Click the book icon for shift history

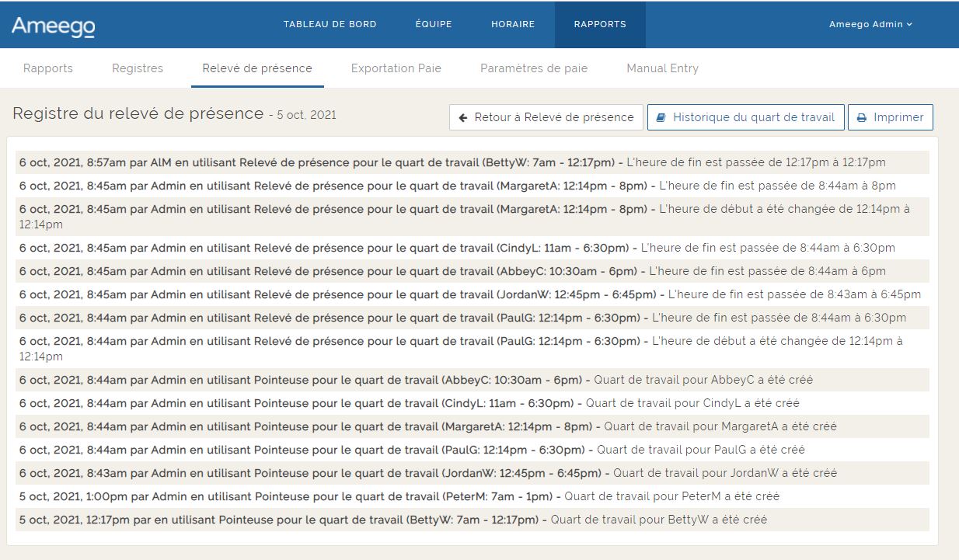tap(661, 118)
